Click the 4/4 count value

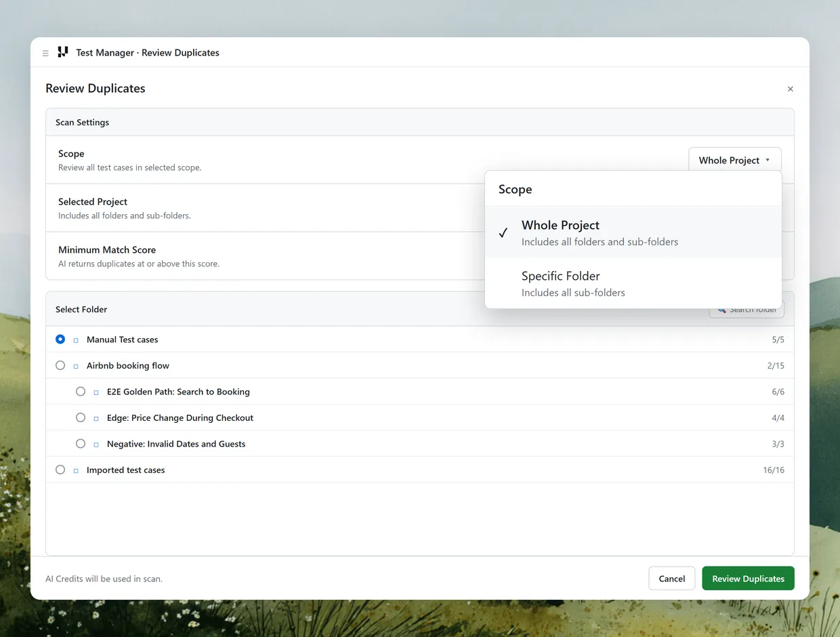pyautogui.click(x=778, y=417)
